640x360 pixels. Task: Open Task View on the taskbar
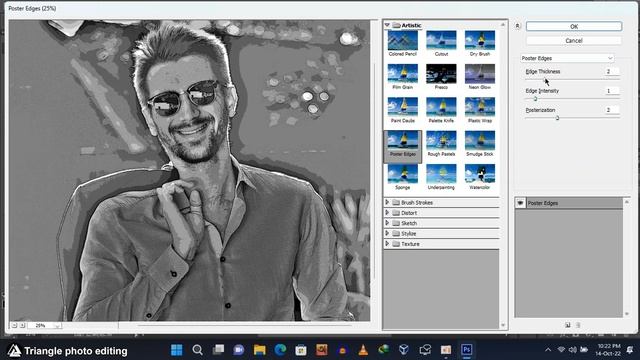218,350
